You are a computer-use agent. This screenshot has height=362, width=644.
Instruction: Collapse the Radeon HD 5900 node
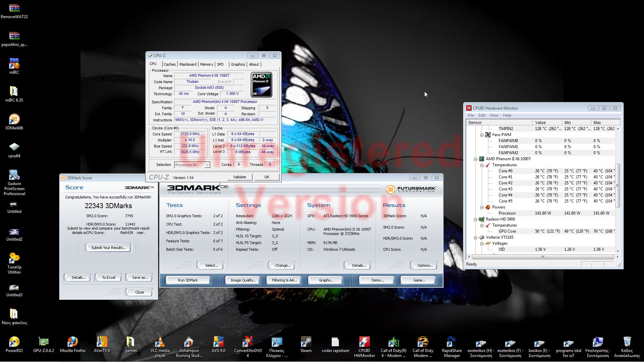[476, 219]
